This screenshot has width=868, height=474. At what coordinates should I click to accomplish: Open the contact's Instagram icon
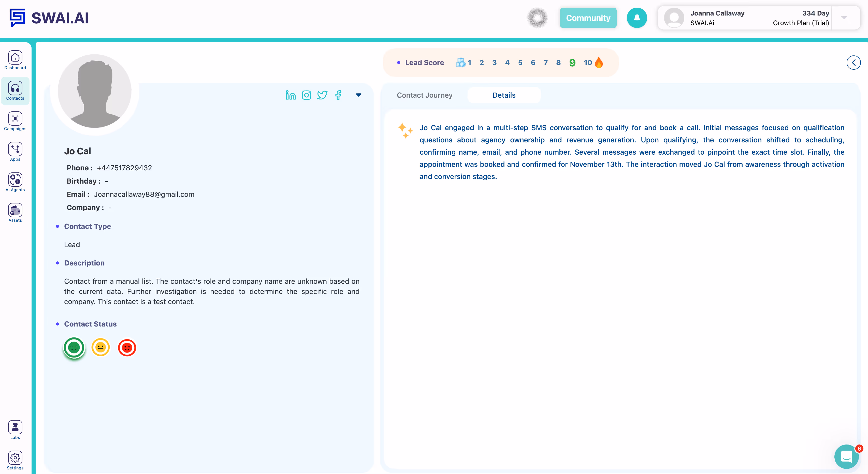306,95
